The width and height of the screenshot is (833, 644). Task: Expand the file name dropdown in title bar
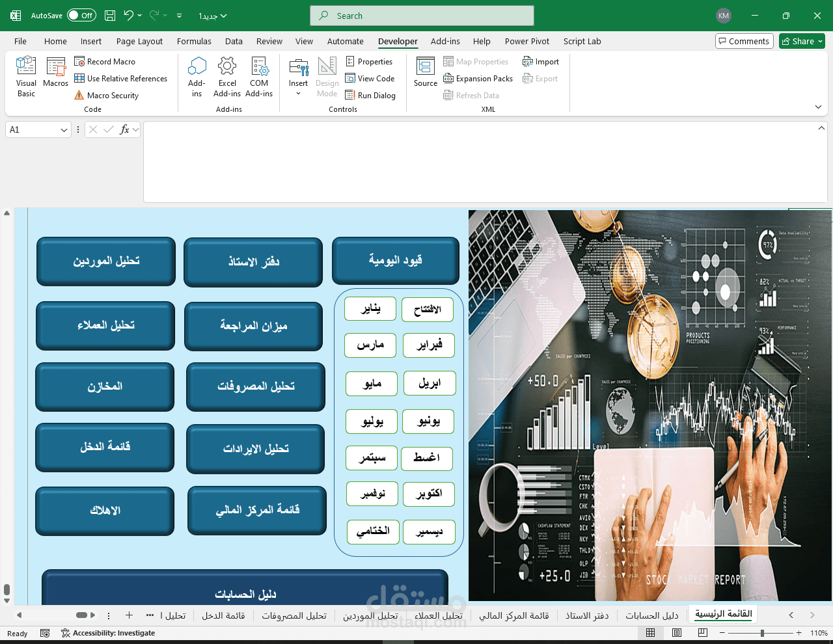click(x=223, y=16)
